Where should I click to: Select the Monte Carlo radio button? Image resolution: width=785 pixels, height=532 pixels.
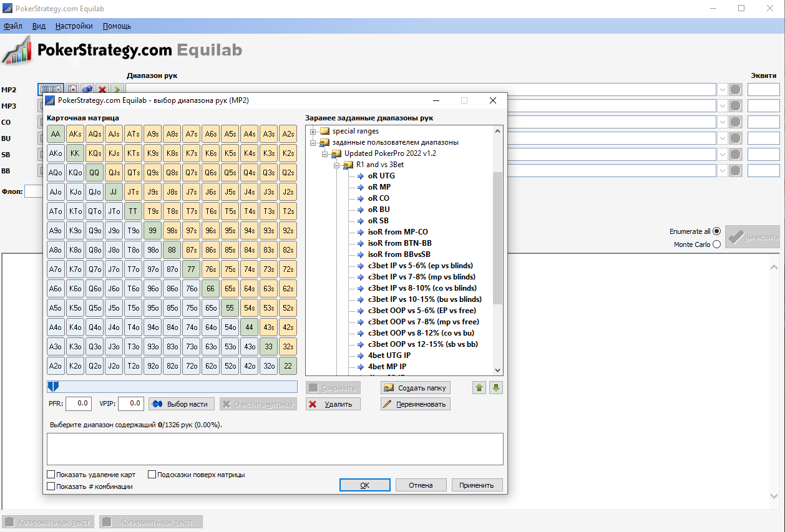[716, 244]
